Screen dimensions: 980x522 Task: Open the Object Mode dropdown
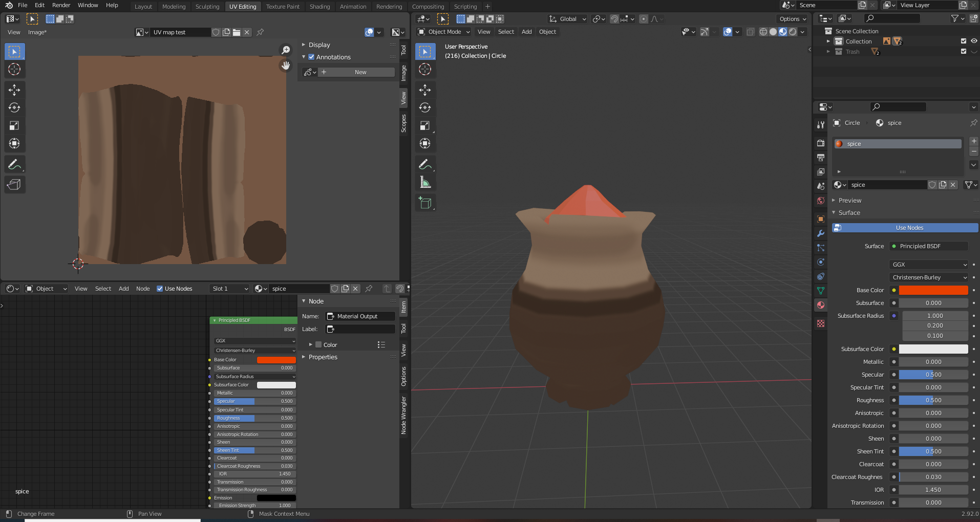[x=444, y=32]
